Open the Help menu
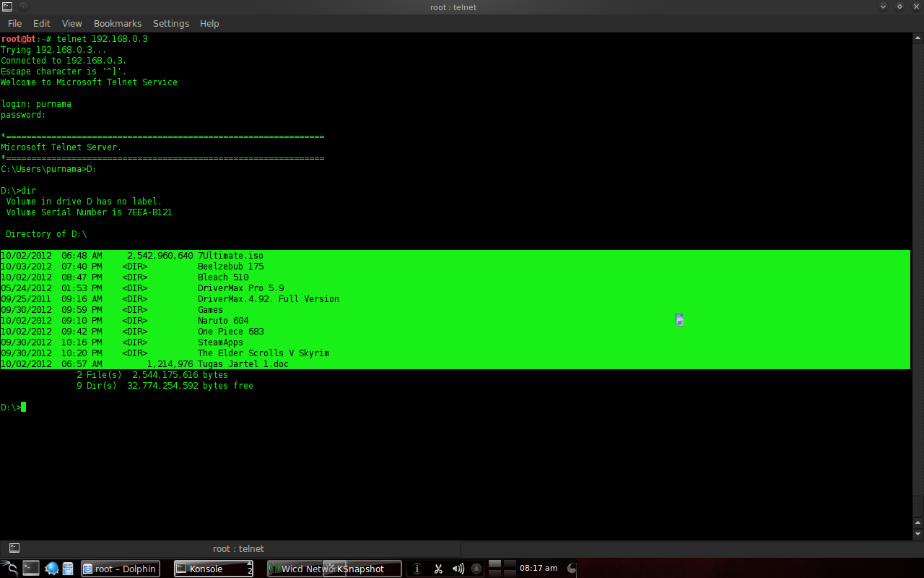Screen dimensions: 924x578 209,24
